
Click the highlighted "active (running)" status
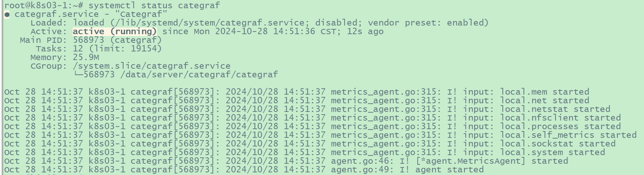pos(114,32)
